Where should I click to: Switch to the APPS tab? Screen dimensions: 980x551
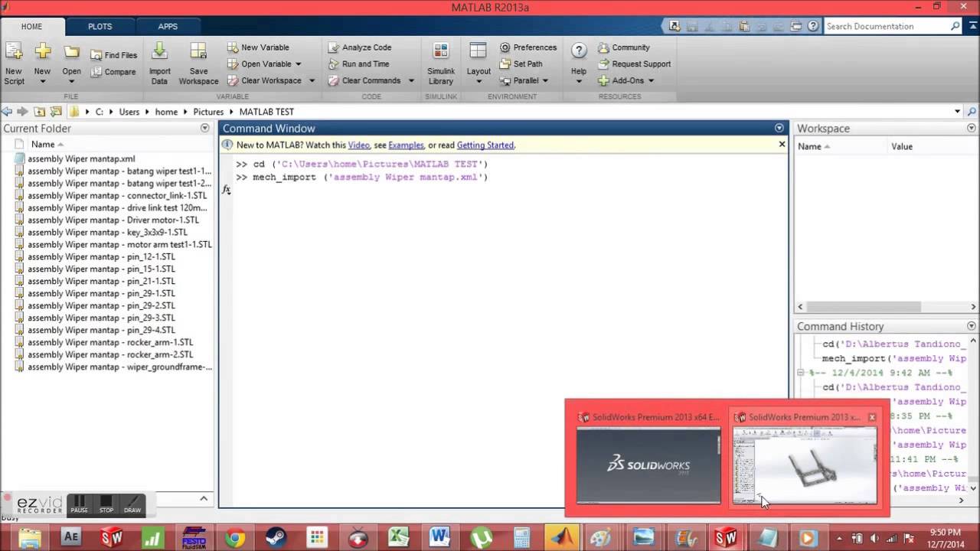tap(168, 26)
